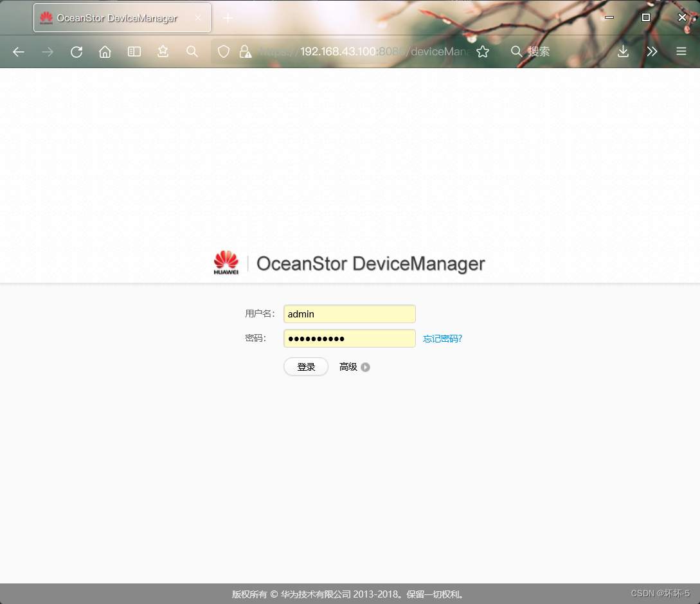The width and height of the screenshot is (700, 604).
Task: Close the OceanStor DeviceManager tab
Action: (x=198, y=18)
